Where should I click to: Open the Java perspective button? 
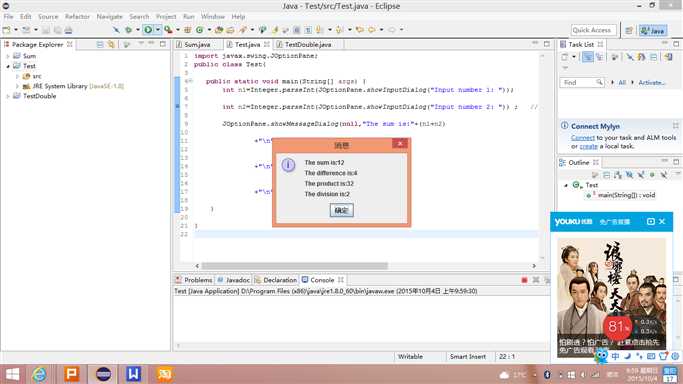653,30
